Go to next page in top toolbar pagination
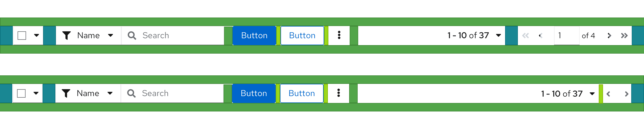The image size is (644, 138). pyautogui.click(x=609, y=36)
